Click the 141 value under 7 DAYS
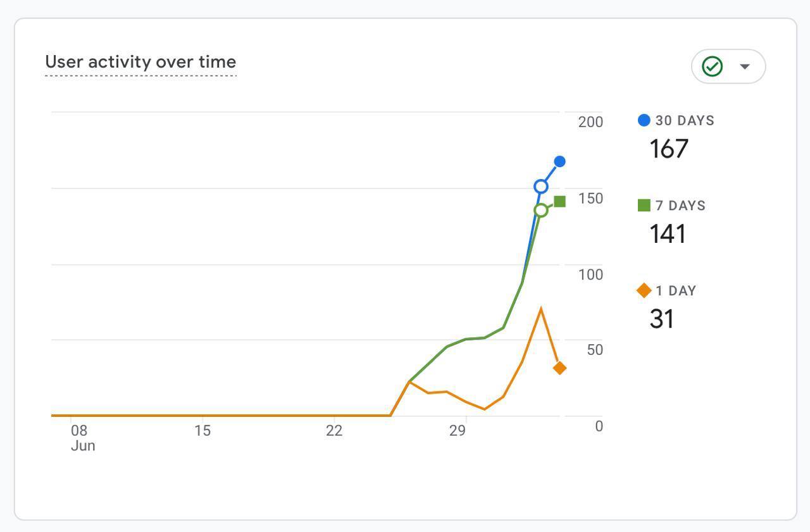 668,234
